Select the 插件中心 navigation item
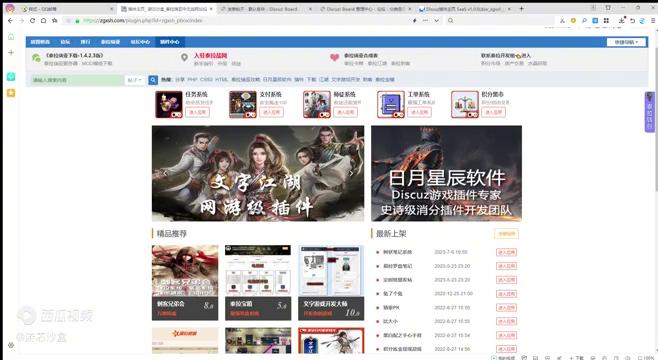 tap(170, 42)
